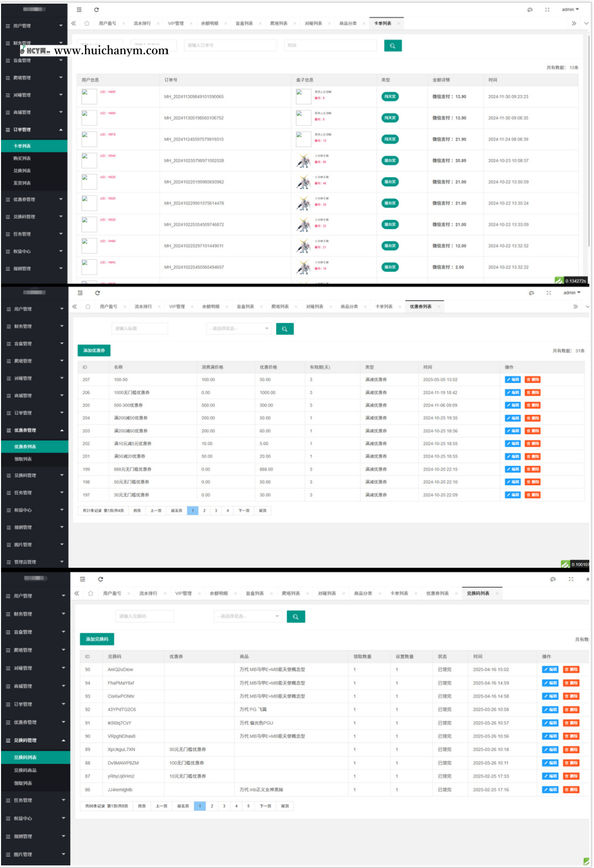Open 兑换码商品 in the sidebar submenu

click(25, 770)
